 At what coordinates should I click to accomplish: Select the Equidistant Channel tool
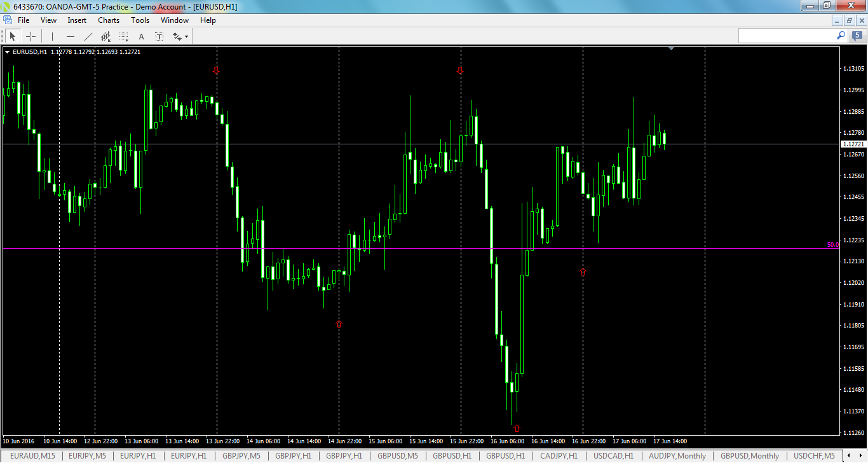(105, 36)
